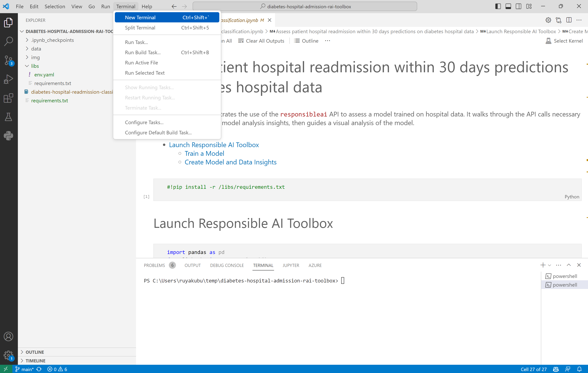Click Clear All Outputs button
Image resolution: width=588 pixels, height=373 pixels.
pyautogui.click(x=261, y=41)
